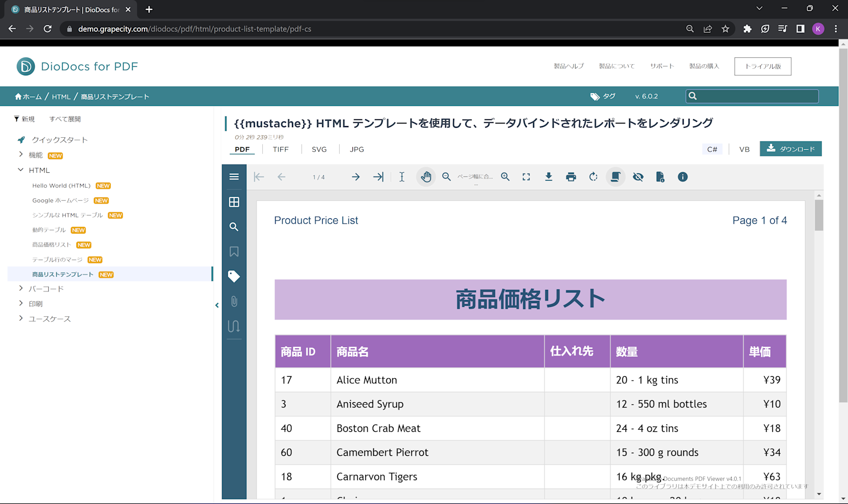Open the viewer search panel

pos(234,227)
